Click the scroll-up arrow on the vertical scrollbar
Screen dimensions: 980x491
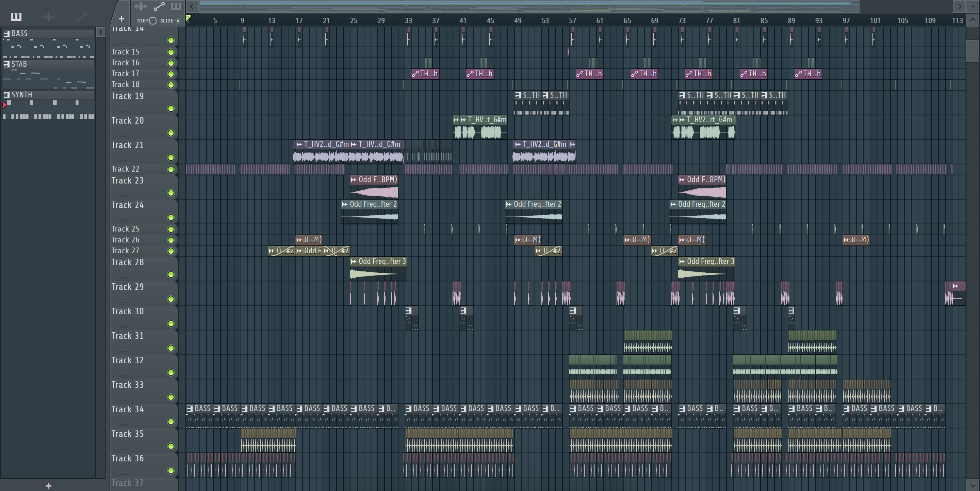[x=973, y=20]
